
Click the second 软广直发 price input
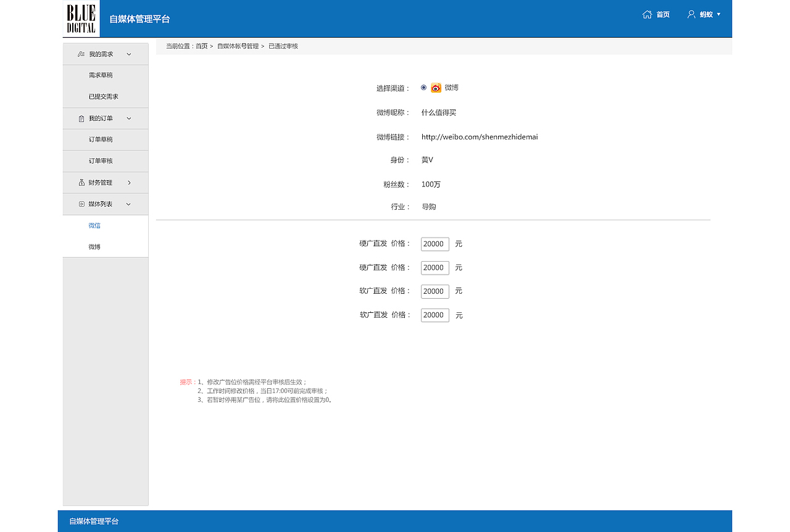coord(435,315)
